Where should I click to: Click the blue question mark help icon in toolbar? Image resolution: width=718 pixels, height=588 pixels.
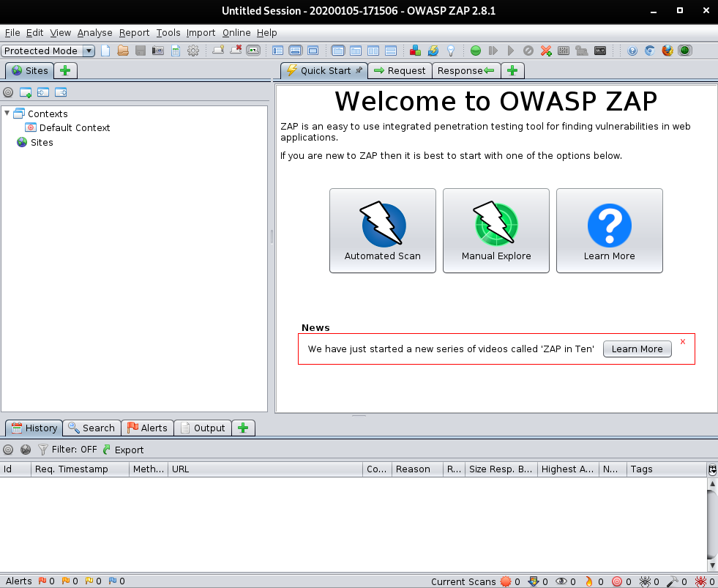[x=632, y=51]
